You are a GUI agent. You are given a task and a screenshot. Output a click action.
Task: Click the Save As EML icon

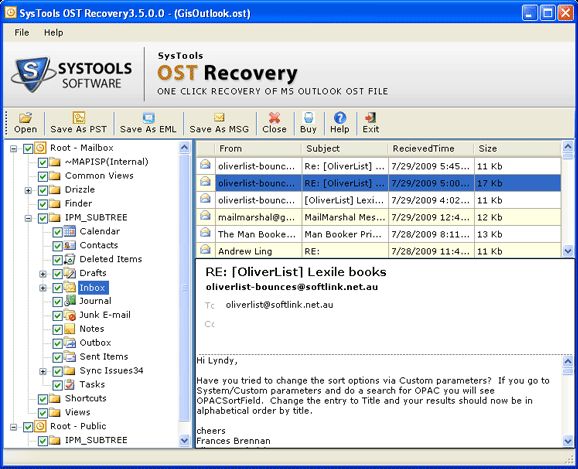pos(148,118)
